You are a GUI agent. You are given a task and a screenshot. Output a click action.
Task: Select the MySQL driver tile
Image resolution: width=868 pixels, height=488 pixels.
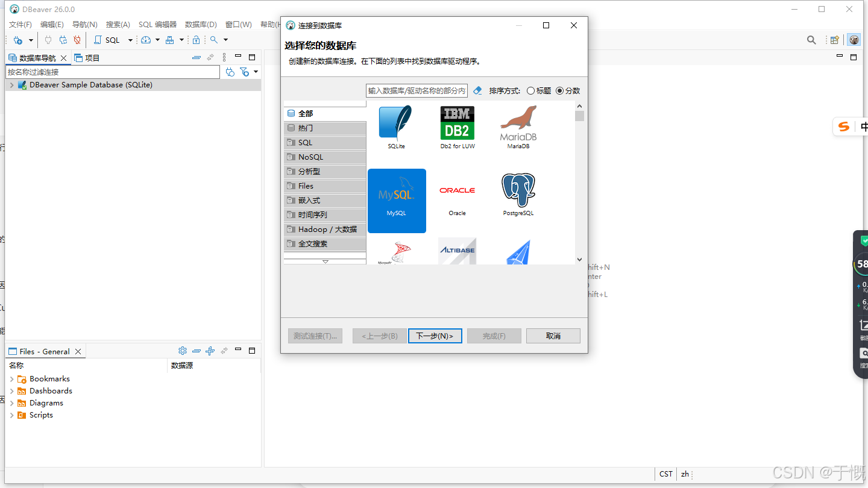coord(397,201)
